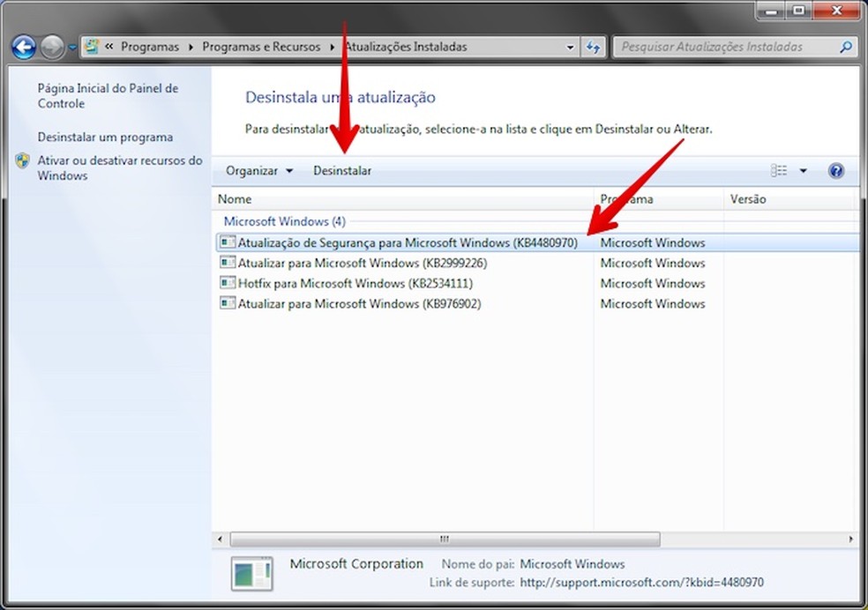Click the details pane update thumbnail
This screenshot has height=610, width=868.
pos(252,574)
